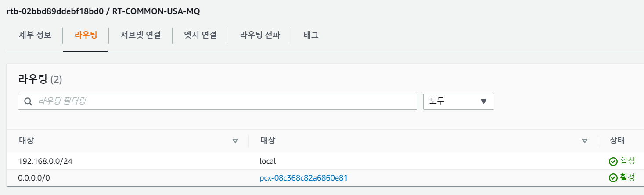This screenshot has width=644, height=195.
Task: Click the 라우팅 (2) section heading
Action: [x=40, y=79]
